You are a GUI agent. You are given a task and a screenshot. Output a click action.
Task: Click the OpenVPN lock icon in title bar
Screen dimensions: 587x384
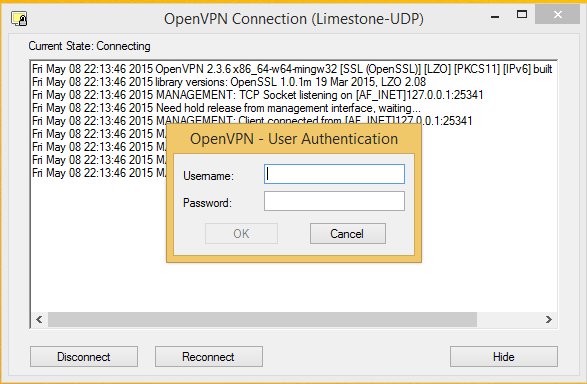click(x=19, y=19)
